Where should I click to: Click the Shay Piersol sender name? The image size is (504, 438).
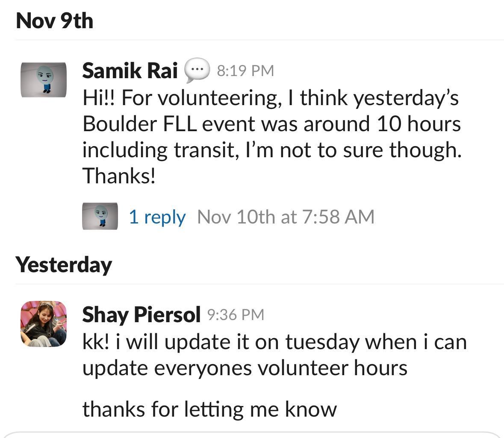pyautogui.click(x=141, y=315)
